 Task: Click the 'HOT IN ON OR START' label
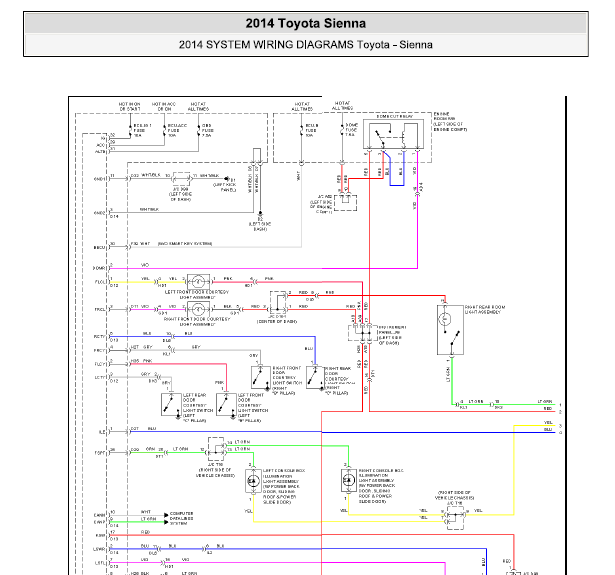pyautogui.click(x=129, y=106)
